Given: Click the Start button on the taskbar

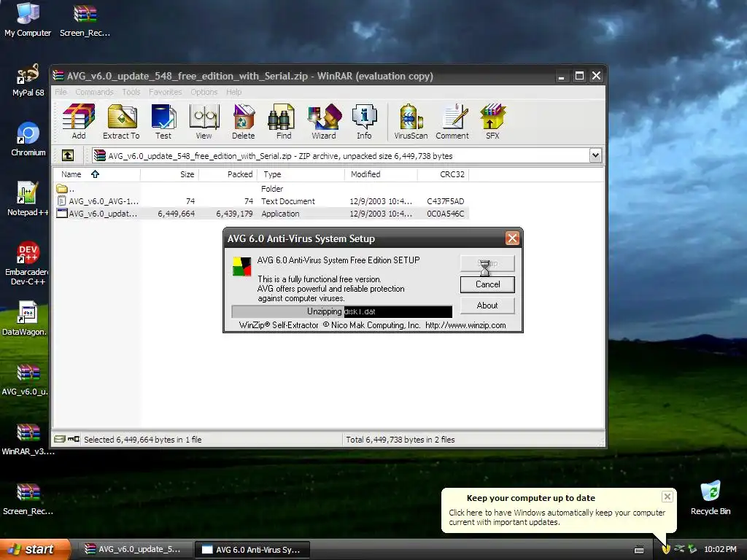Looking at the screenshot, I should (x=34, y=549).
